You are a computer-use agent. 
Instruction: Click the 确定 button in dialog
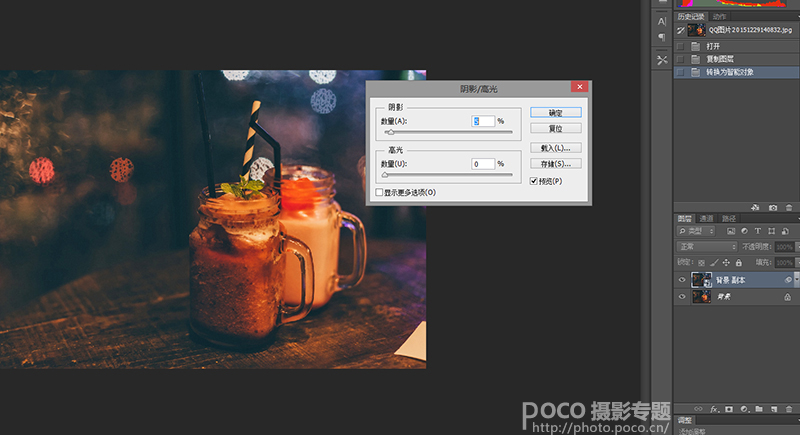pos(555,113)
